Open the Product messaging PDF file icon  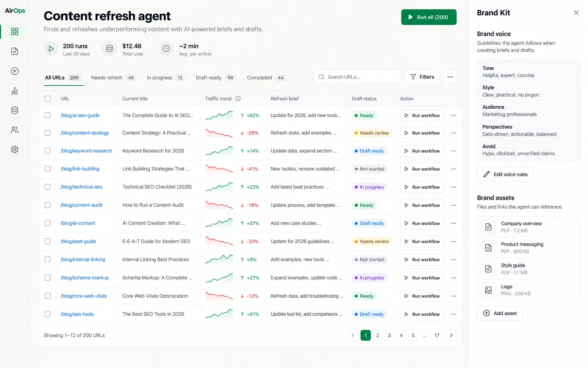click(x=488, y=248)
